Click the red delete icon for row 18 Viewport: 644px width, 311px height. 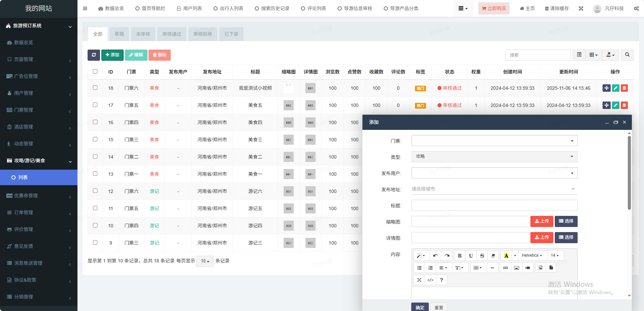(624, 88)
